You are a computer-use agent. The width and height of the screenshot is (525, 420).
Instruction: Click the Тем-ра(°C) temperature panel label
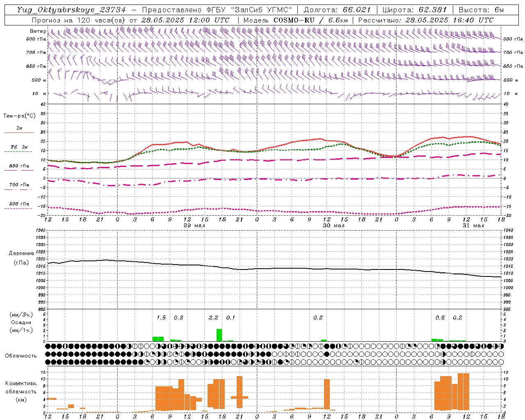[19, 116]
